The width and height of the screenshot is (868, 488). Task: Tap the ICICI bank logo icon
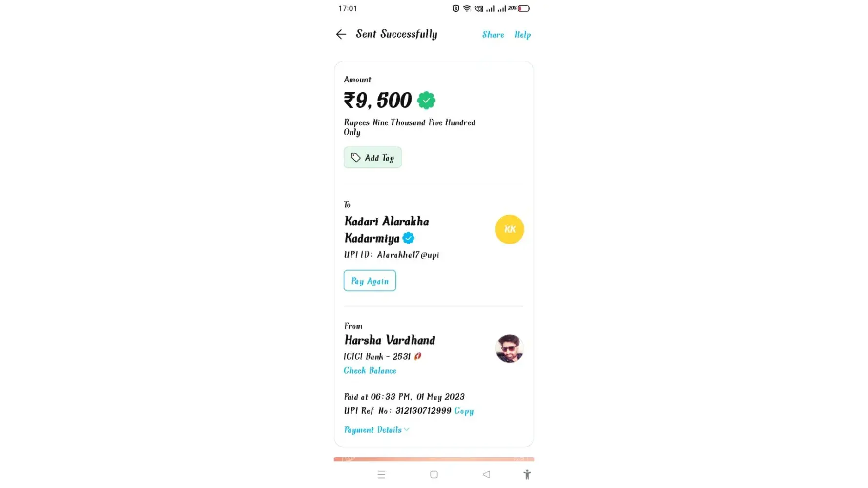tap(417, 356)
